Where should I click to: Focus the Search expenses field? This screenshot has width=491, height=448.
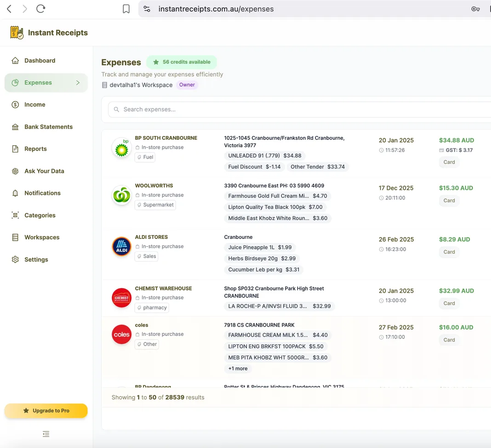tap(299, 109)
